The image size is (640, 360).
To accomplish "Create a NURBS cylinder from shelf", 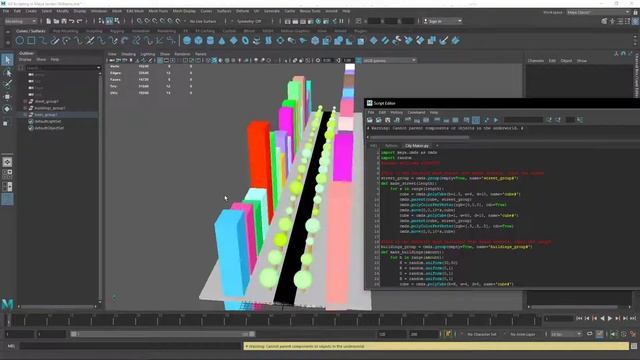I will point(210,40).
